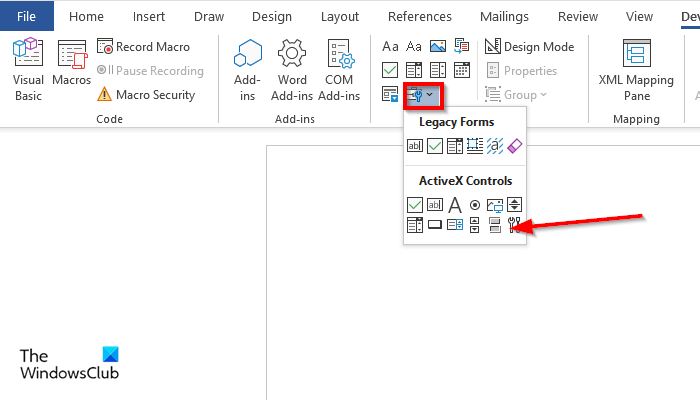
Task: Open the Add-ins button
Action: point(247,70)
